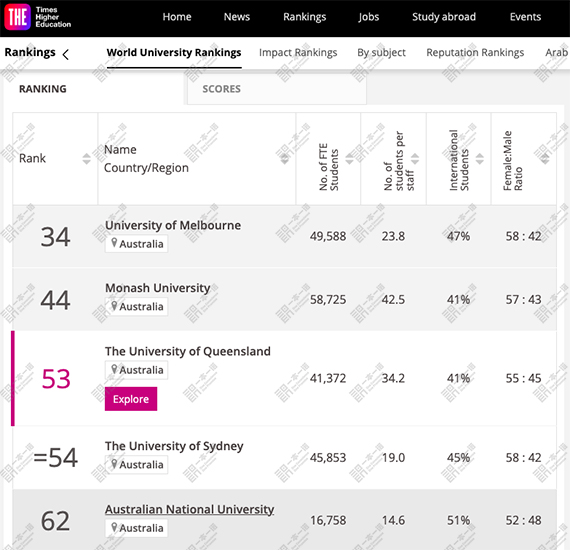Viewport: 570px width, 550px height.
Task: Click FTE students value 58,725
Action: [328, 300]
